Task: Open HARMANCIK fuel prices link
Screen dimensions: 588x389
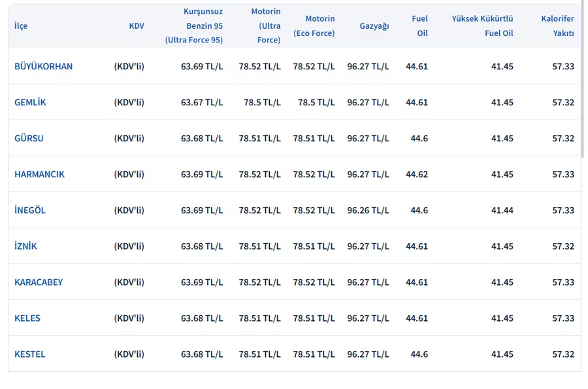Action: click(x=39, y=175)
